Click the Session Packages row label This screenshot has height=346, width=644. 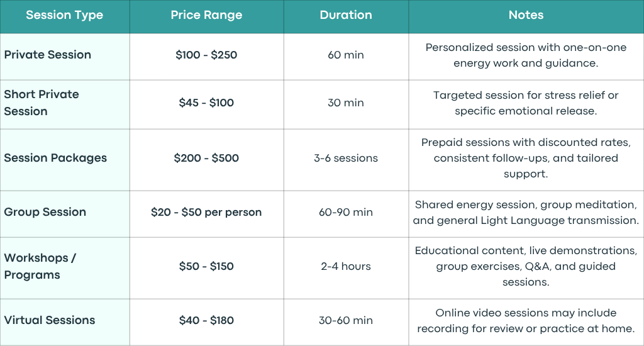(x=55, y=158)
